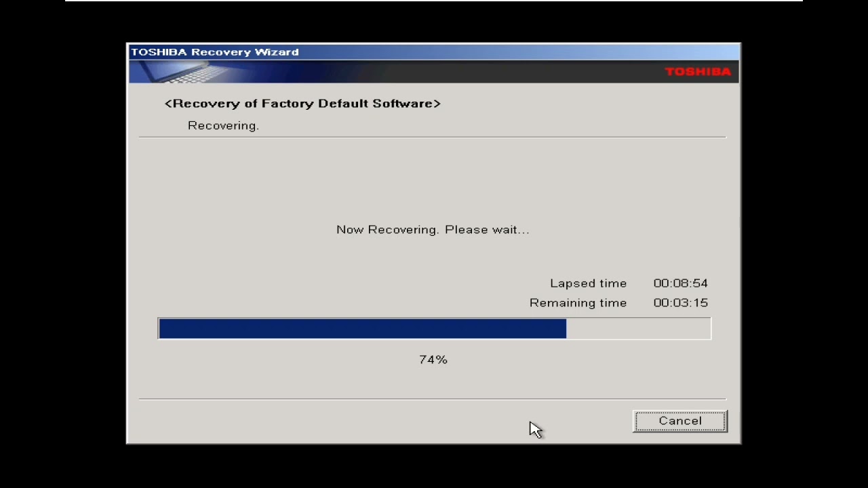Cancel the recovery process
Viewport: 868px width, 488px height.
point(680,421)
